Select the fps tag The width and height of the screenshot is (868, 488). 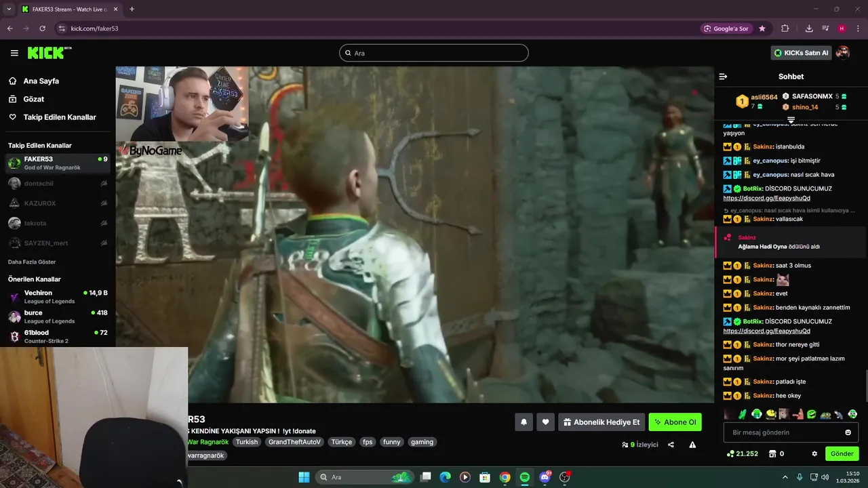pyautogui.click(x=368, y=442)
